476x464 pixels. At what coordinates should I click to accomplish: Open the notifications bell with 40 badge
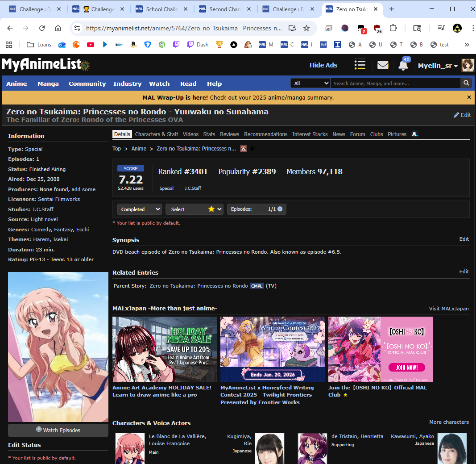click(403, 65)
